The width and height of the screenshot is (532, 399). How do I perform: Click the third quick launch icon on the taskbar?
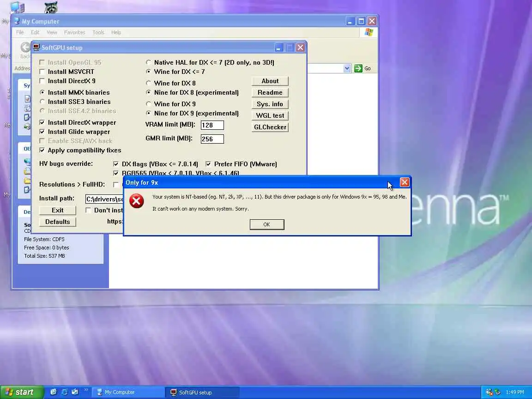[x=75, y=392]
